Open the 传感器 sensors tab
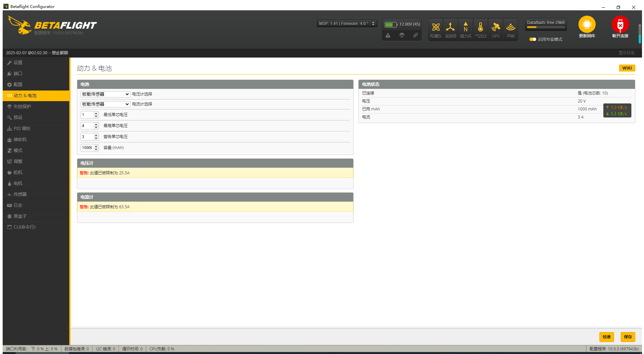644x354 pixels. pyautogui.click(x=36, y=194)
